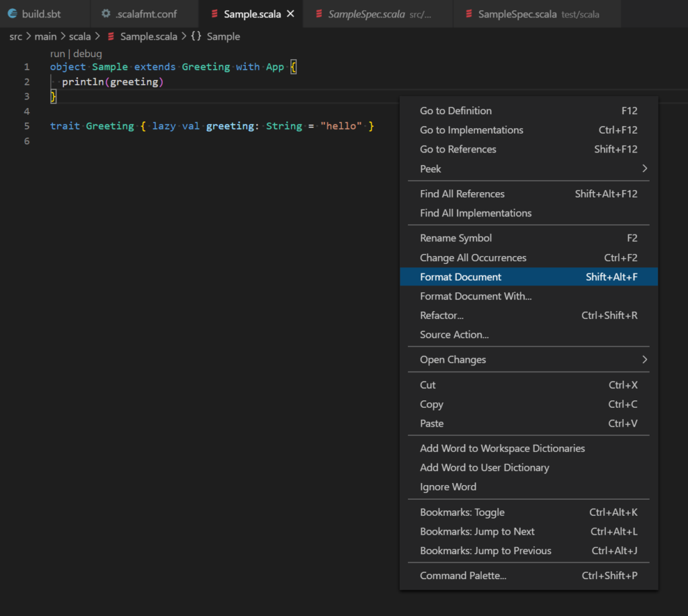Switch to the .scalafmt.conf tab
The image size is (688, 616).
tap(146, 13)
